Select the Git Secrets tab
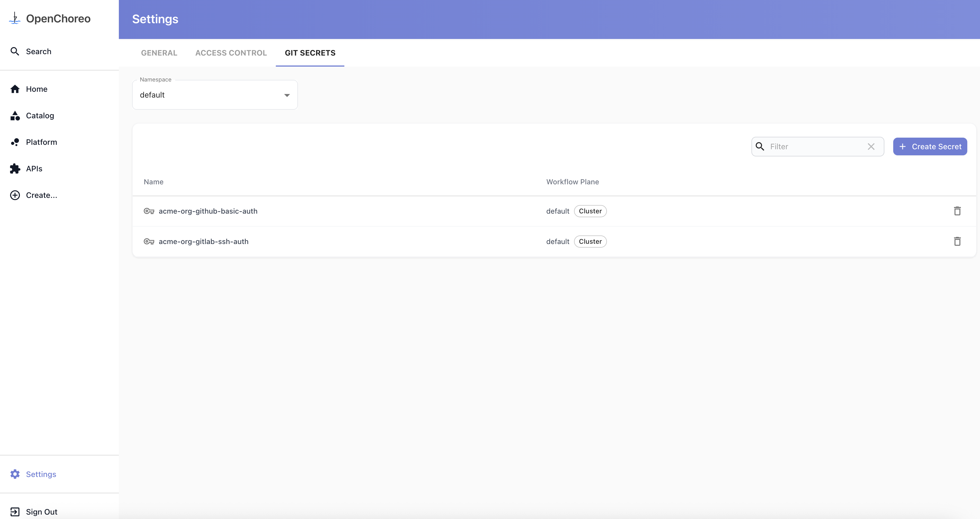Image resolution: width=980 pixels, height=519 pixels. pos(310,53)
